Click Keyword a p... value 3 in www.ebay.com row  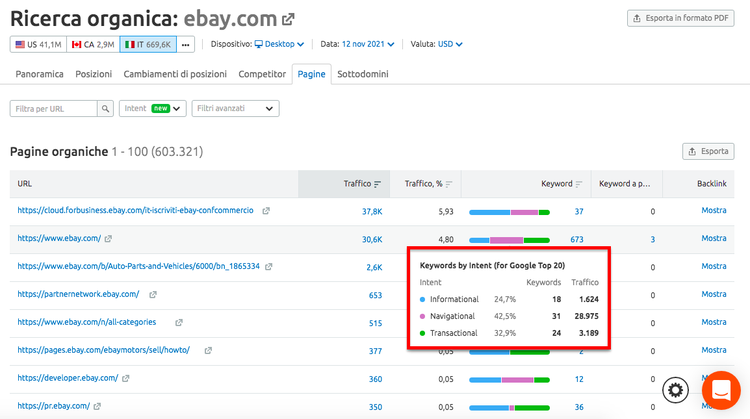pyautogui.click(x=652, y=239)
